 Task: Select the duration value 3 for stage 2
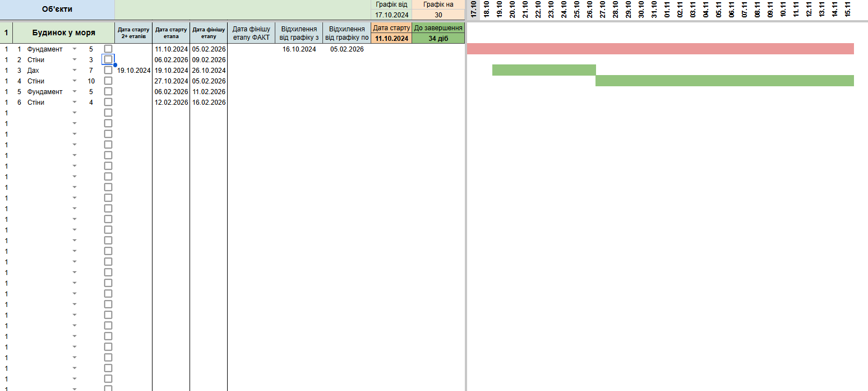coord(91,60)
